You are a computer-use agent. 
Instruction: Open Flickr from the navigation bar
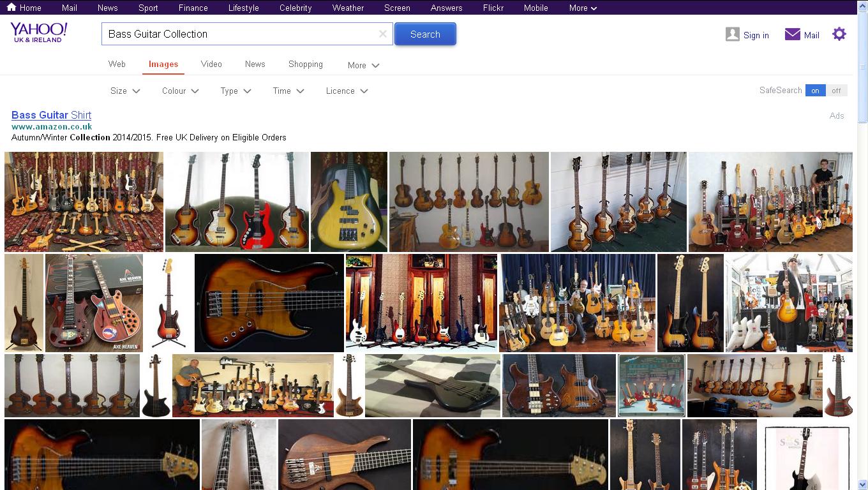point(493,8)
